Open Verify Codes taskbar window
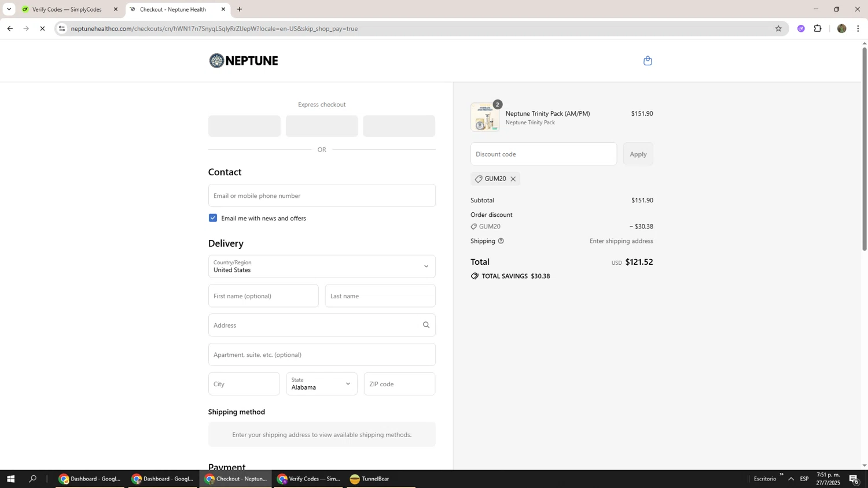This screenshot has width=868, height=488. (308, 479)
